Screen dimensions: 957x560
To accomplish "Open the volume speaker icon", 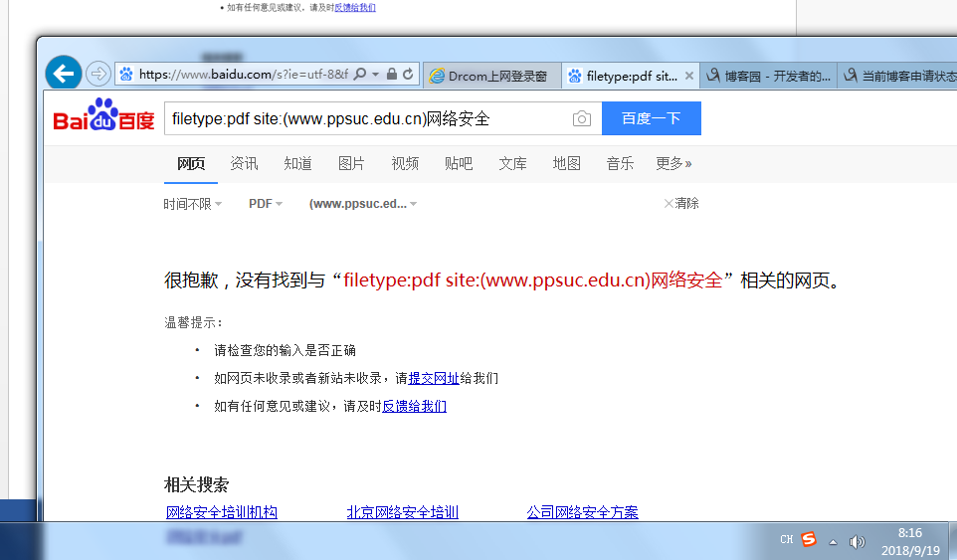I will [x=857, y=541].
